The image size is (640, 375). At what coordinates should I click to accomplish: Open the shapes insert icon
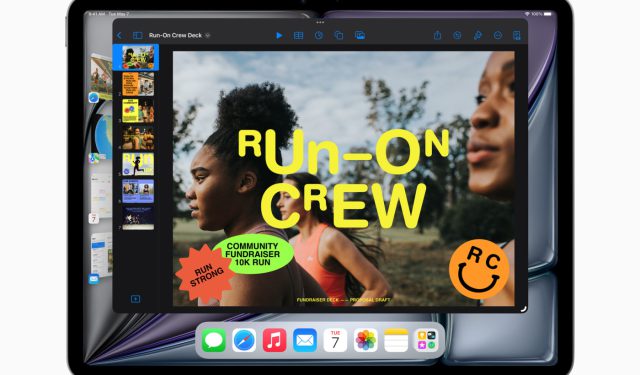click(x=339, y=36)
